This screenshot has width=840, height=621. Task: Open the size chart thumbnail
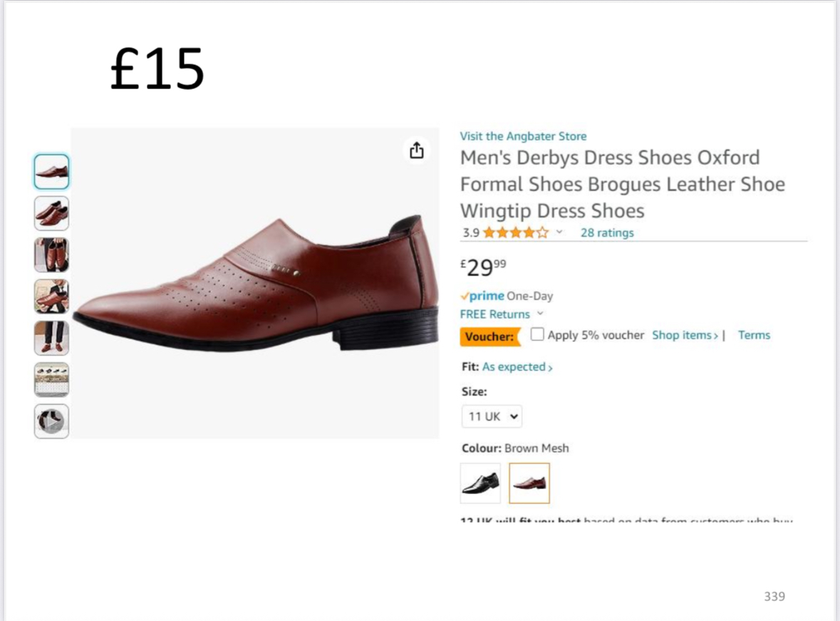click(51, 379)
